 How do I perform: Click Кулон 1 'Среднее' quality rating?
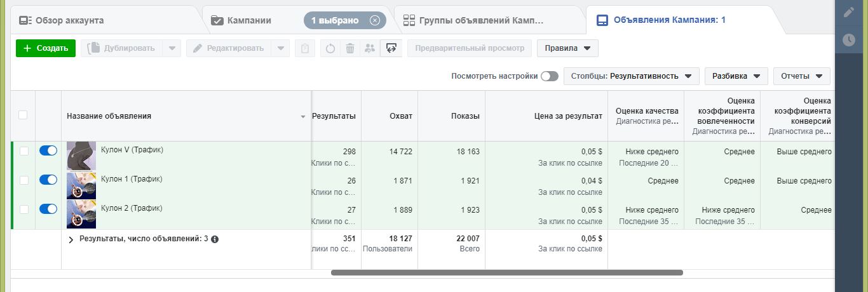[x=662, y=181]
